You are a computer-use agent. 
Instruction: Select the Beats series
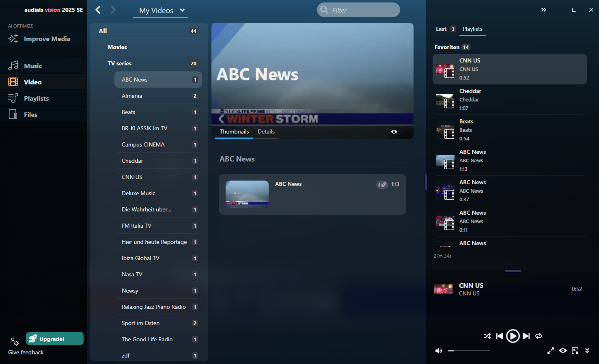tap(158, 112)
